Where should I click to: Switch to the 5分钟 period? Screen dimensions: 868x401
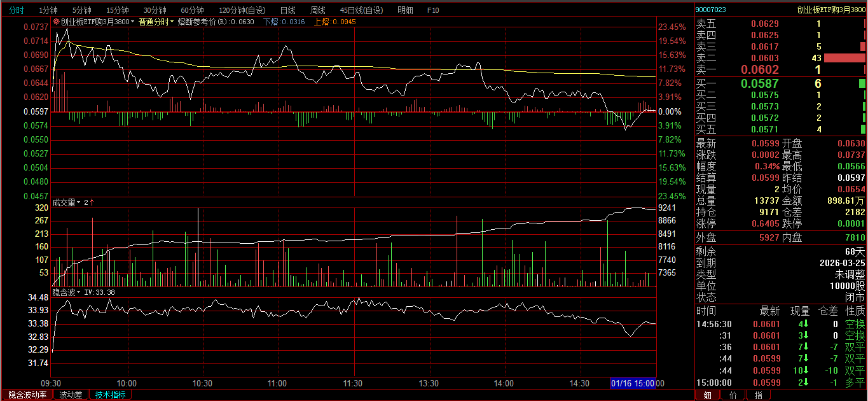(81, 10)
